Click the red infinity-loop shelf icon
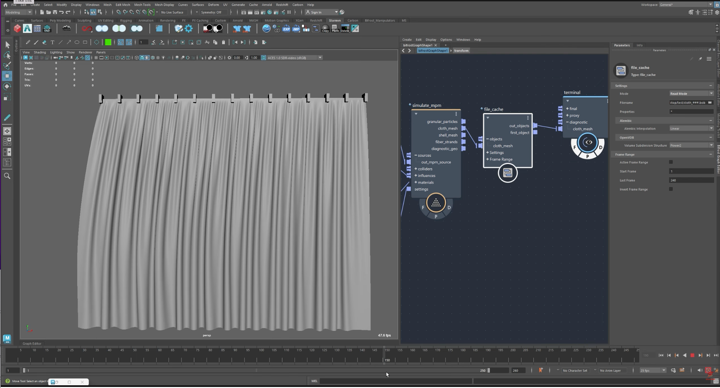The image size is (720, 388). coord(87,28)
